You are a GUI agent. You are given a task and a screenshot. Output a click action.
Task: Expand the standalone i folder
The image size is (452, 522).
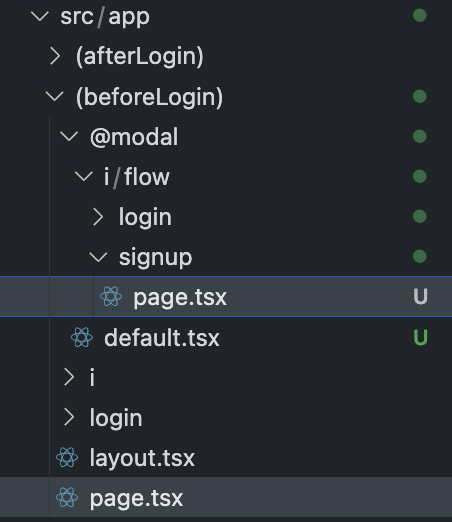click(x=69, y=377)
